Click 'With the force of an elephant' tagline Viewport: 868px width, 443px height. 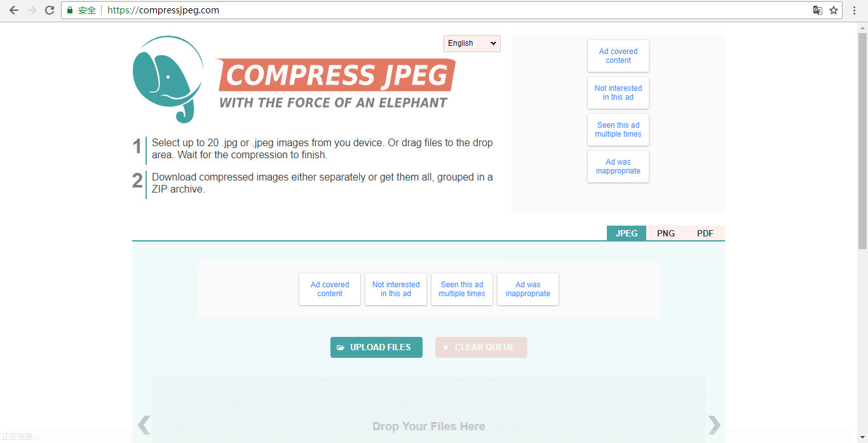click(x=333, y=102)
